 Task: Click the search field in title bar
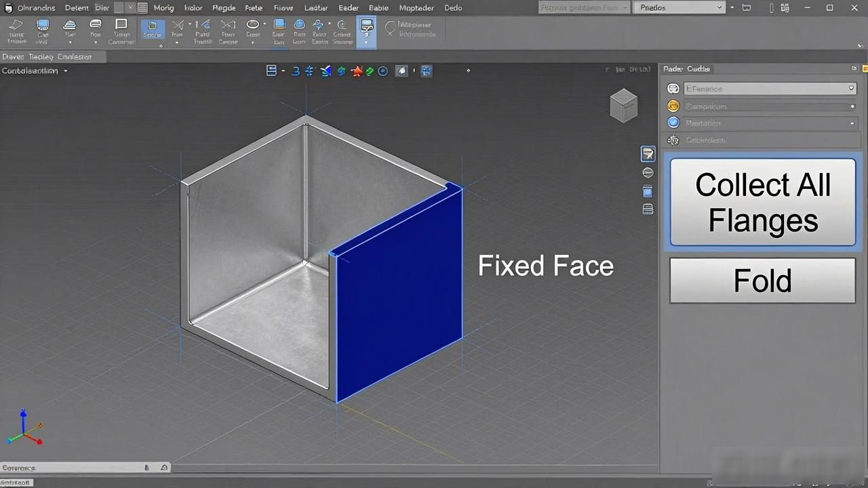point(583,7)
